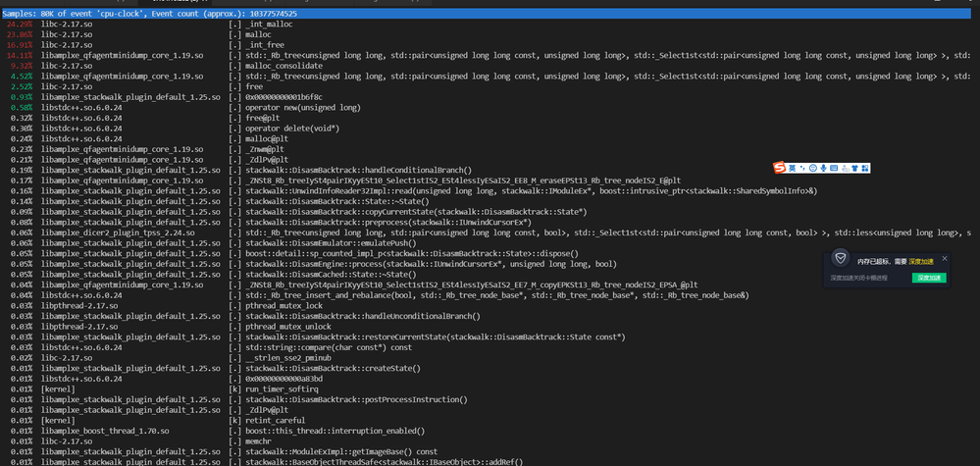
Task: Toggle Sogou punctuation mode icon
Action: point(802,168)
